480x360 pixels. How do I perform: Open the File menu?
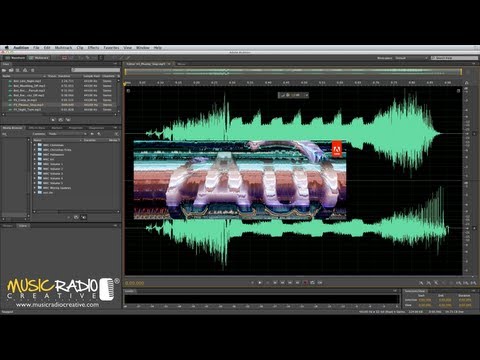click(36, 48)
